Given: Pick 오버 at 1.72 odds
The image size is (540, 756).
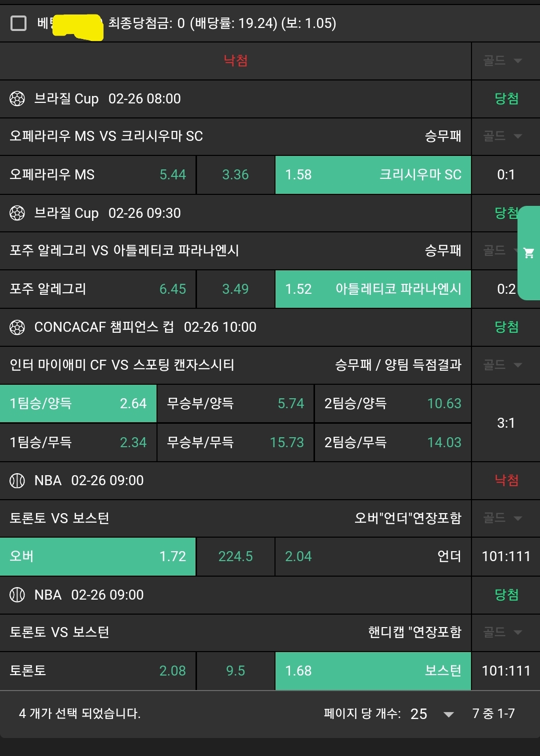Looking at the screenshot, I should (97, 557).
